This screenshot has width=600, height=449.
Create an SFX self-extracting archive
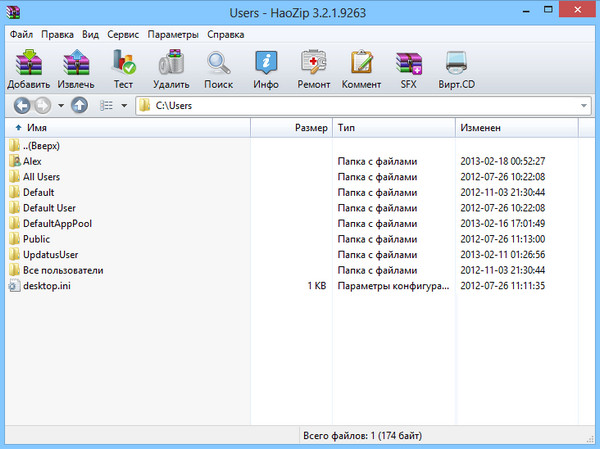(409, 62)
